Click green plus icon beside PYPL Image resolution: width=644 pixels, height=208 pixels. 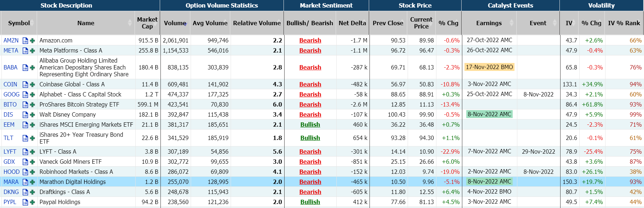(32, 202)
